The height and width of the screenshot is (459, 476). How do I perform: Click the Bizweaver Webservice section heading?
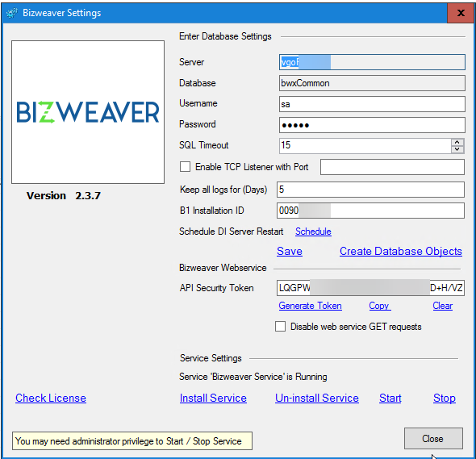click(x=223, y=268)
